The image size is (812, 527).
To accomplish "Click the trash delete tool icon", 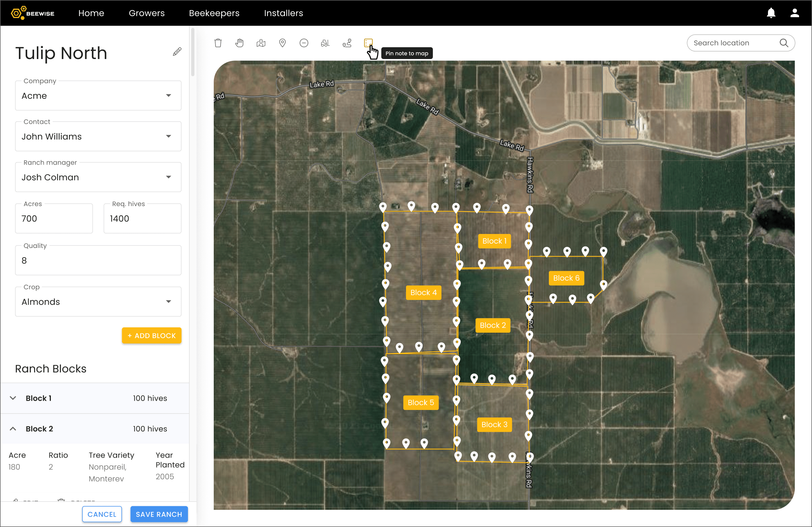I will (218, 43).
